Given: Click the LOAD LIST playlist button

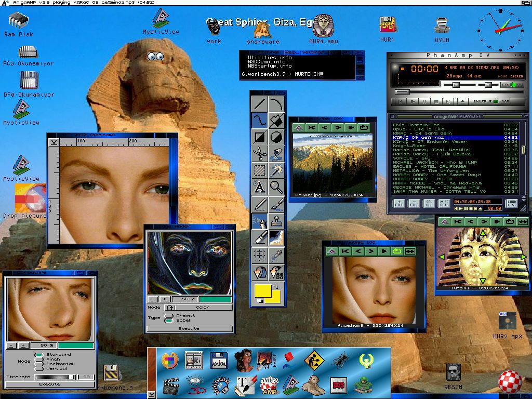Looking at the screenshot, I should [x=512, y=204].
